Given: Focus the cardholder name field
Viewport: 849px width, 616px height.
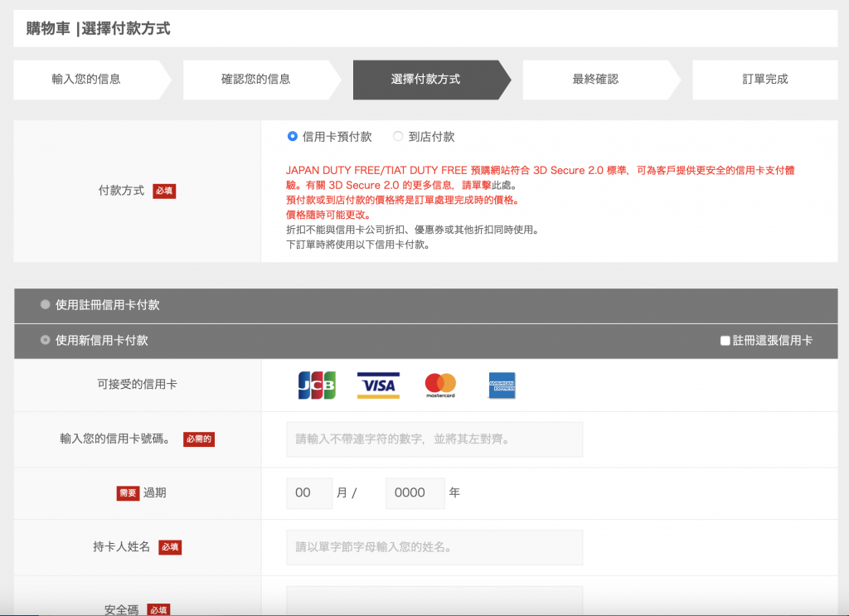Looking at the screenshot, I should pos(434,547).
